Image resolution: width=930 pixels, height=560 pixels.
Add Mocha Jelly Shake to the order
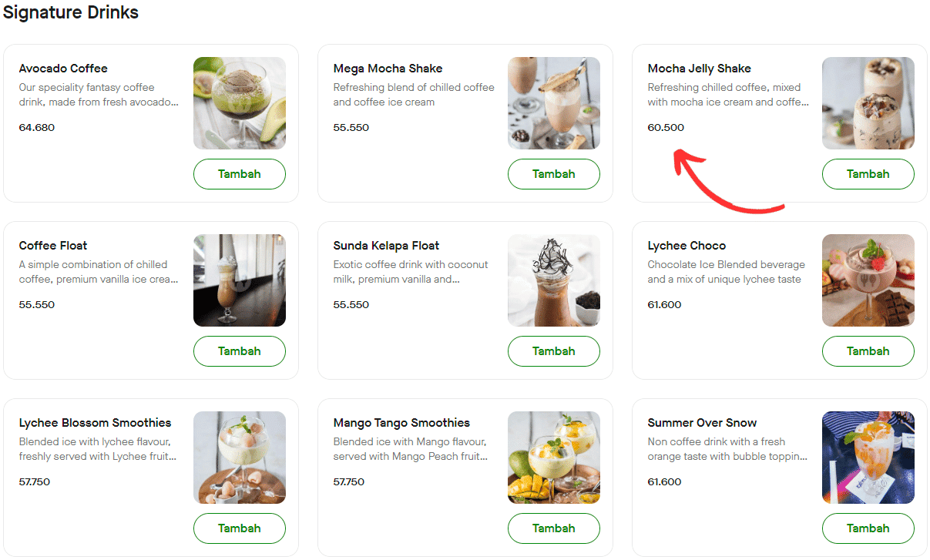point(868,174)
